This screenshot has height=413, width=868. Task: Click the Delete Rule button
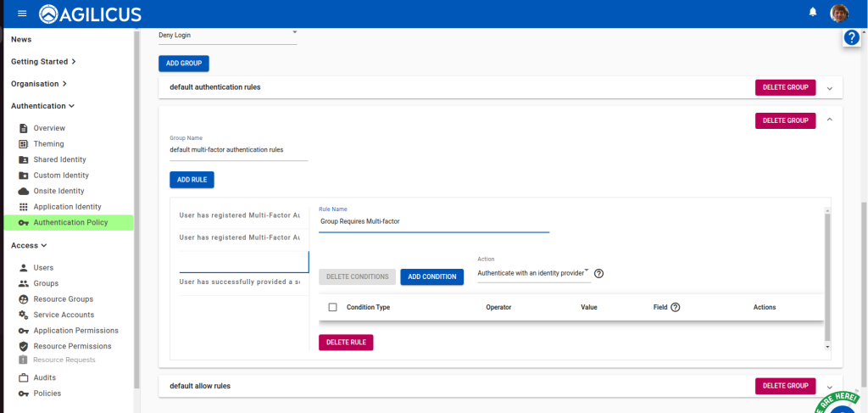[346, 342]
